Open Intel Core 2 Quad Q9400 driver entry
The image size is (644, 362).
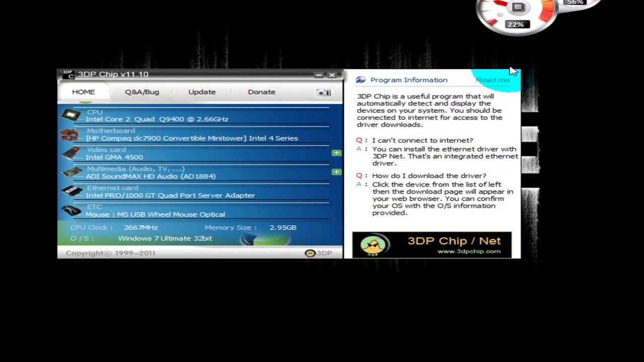coord(157,119)
